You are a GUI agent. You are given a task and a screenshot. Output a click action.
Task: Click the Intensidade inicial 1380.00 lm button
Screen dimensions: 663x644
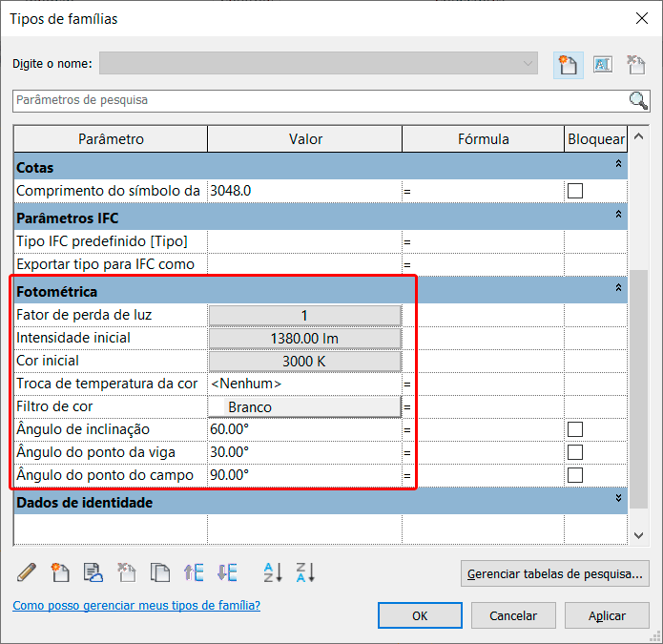point(305,339)
